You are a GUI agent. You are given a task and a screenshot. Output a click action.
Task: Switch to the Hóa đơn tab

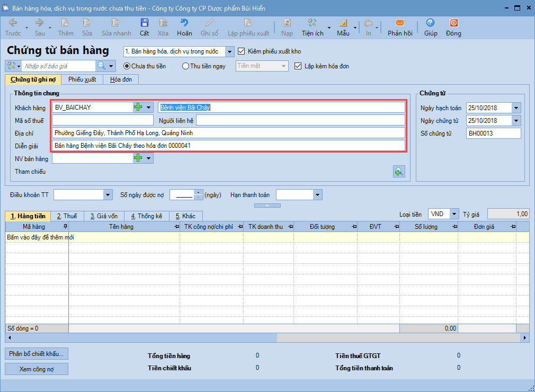tap(120, 79)
